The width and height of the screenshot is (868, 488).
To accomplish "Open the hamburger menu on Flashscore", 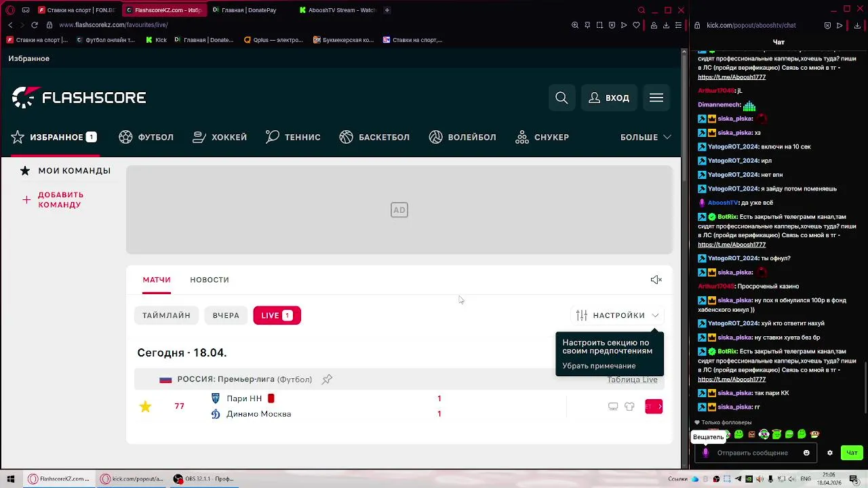I will pos(656,98).
